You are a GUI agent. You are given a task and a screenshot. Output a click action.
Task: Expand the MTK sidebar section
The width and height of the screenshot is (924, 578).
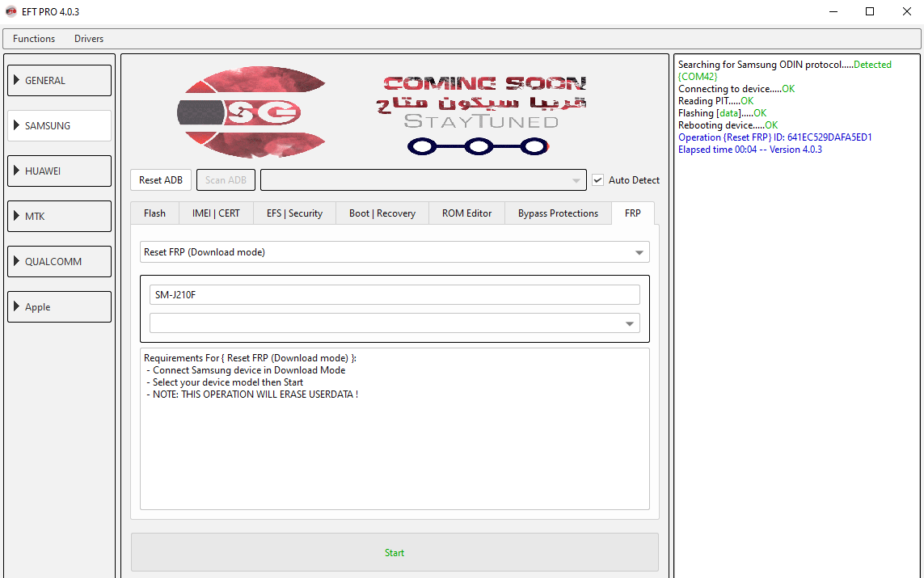click(59, 216)
